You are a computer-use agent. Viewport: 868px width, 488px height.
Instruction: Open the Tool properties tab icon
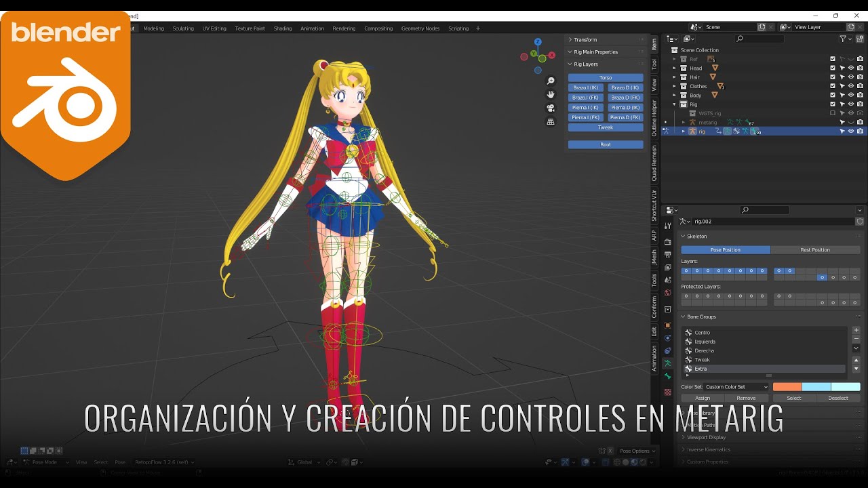click(x=668, y=226)
